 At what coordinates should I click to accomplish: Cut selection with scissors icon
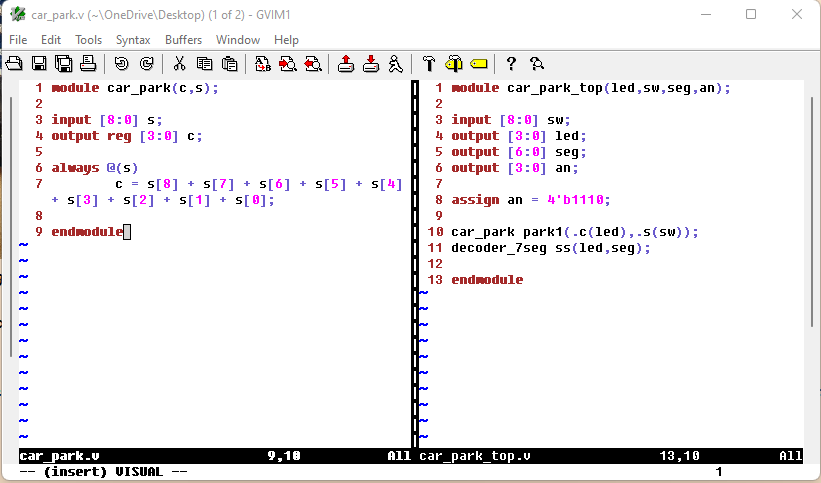(x=179, y=64)
